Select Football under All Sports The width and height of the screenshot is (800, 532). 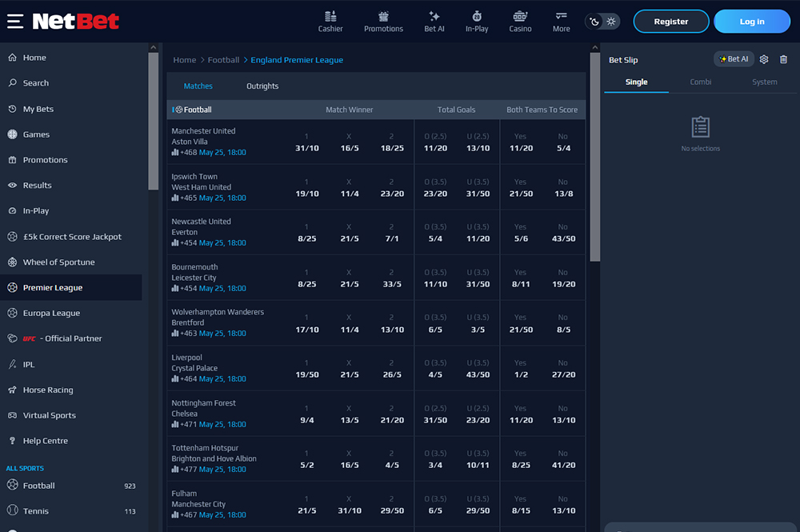coord(71,486)
